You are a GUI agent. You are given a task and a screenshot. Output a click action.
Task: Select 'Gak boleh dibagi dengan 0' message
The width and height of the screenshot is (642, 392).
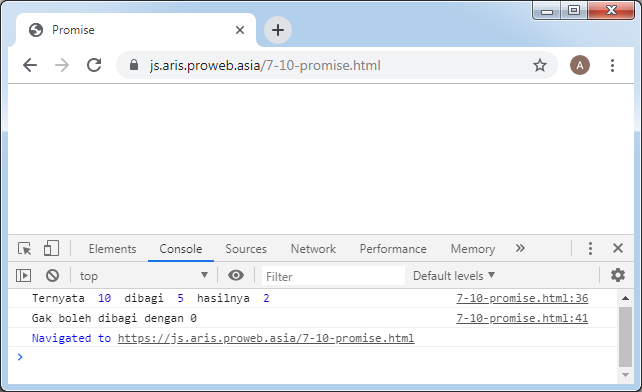point(114,318)
